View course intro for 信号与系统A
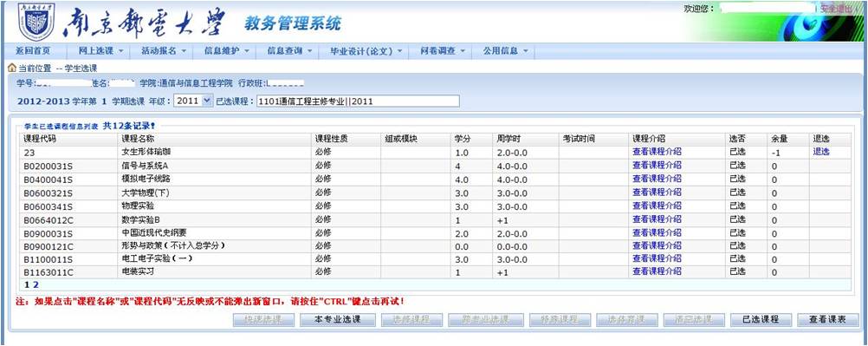Image resolution: width=868 pixels, height=346 pixels. (657, 165)
